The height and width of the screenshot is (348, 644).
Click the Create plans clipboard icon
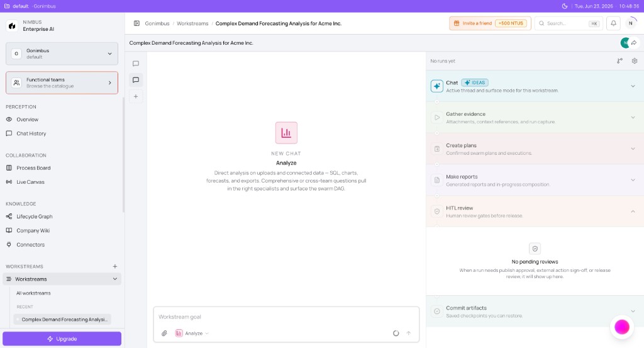point(437,149)
